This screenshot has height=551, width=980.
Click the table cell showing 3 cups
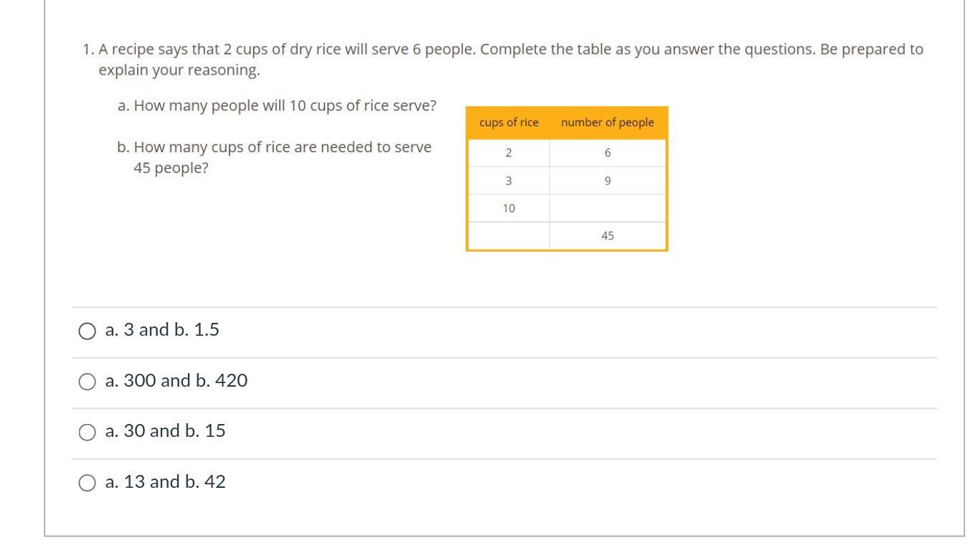pyautogui.click(x=509, y=181)
